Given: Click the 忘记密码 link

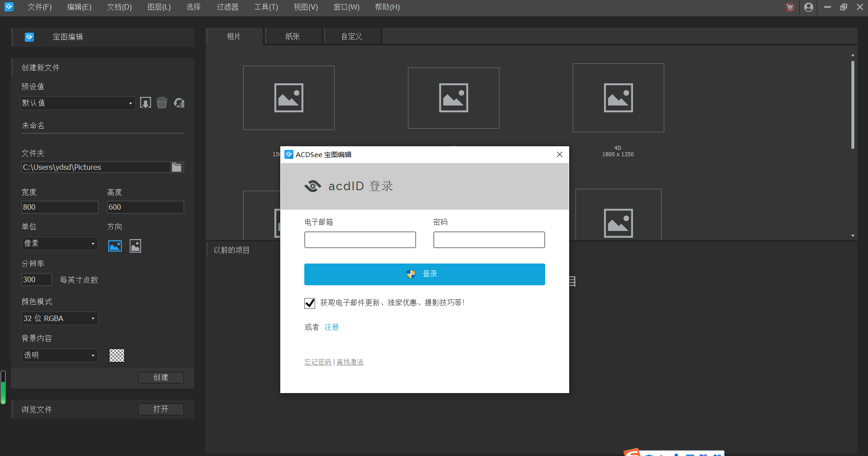Looking at the screenshot, I should (x=318, y=362).
